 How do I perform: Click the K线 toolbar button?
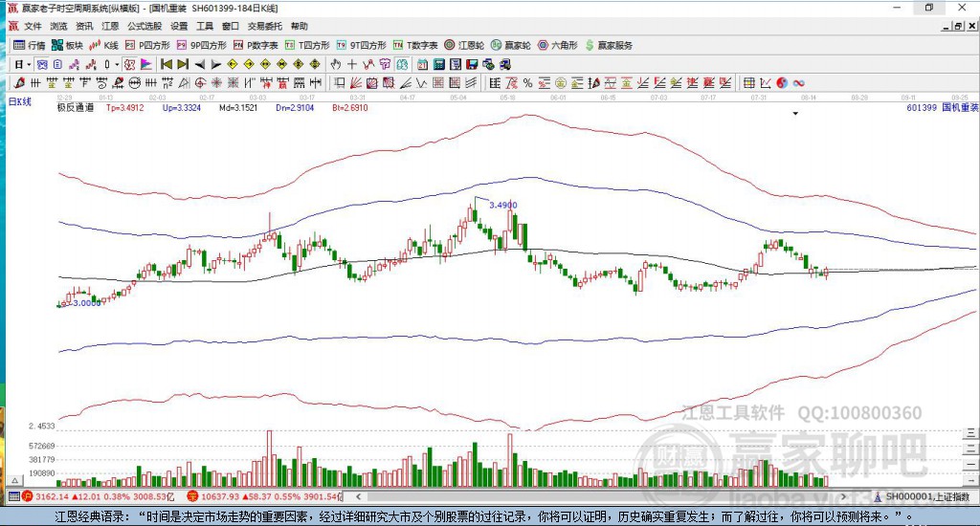[x=103, y=45]
